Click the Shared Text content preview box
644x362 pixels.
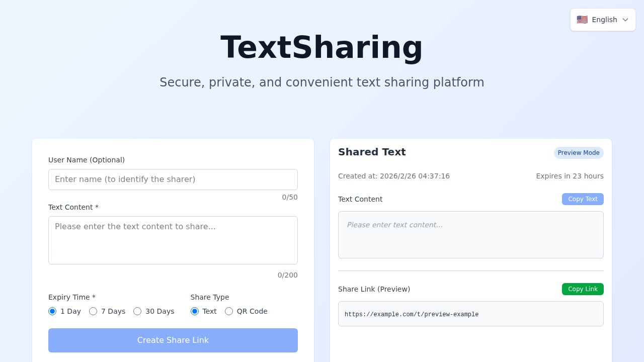[471, 235]
